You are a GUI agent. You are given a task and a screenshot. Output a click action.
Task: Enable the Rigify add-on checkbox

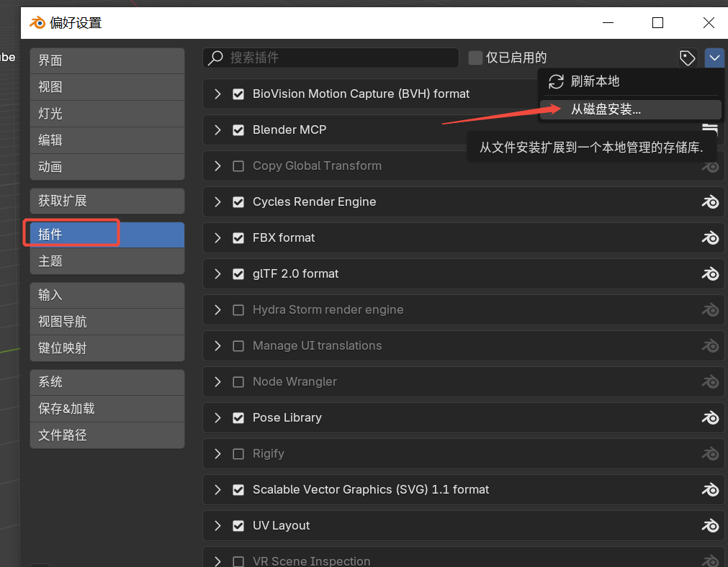(238, 454)
